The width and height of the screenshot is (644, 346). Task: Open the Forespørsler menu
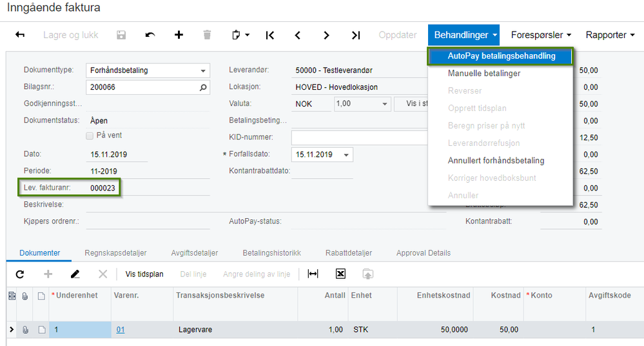point(541,35)
